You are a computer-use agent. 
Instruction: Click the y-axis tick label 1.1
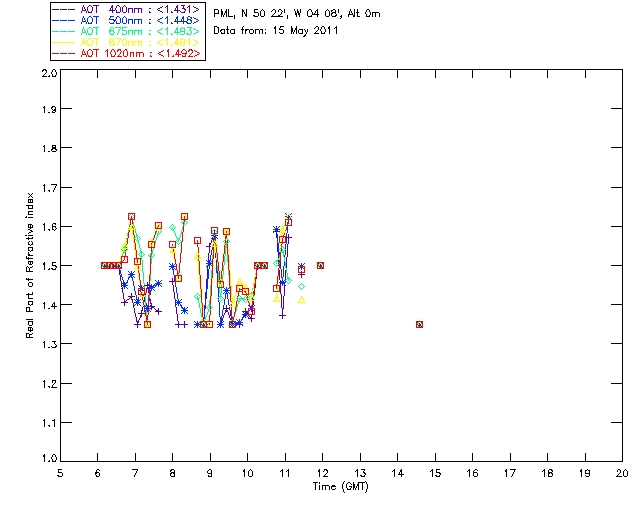[x=49, y=423]
